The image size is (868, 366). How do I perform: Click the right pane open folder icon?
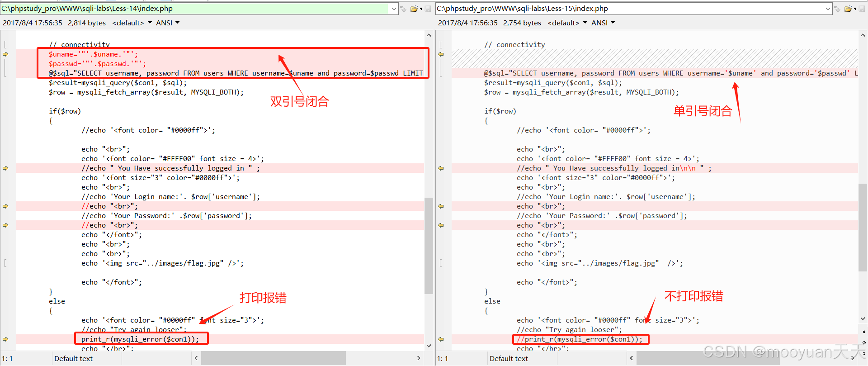(848, 9)
